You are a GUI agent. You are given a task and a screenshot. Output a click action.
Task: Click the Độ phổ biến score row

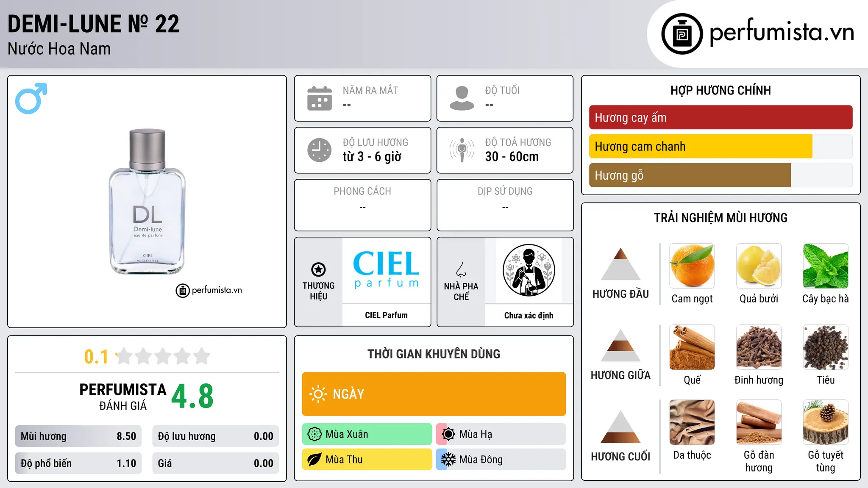[78, 463]
